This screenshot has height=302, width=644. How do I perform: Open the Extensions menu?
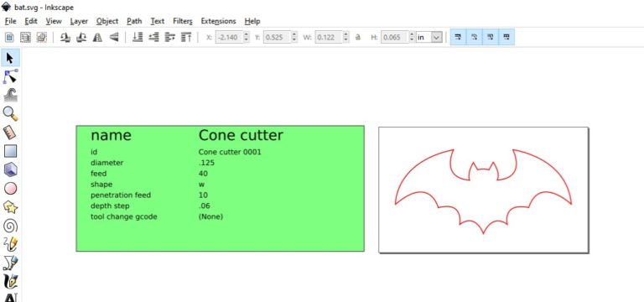(x=218, y=21)
